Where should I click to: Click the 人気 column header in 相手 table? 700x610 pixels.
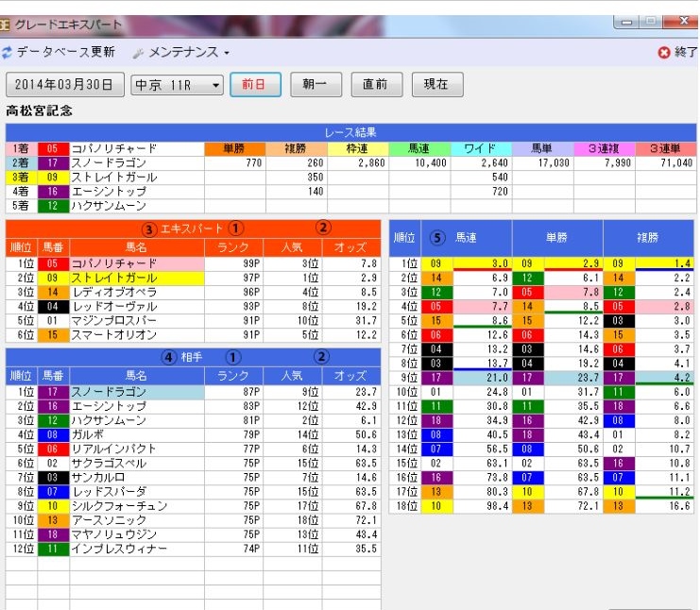292,376
